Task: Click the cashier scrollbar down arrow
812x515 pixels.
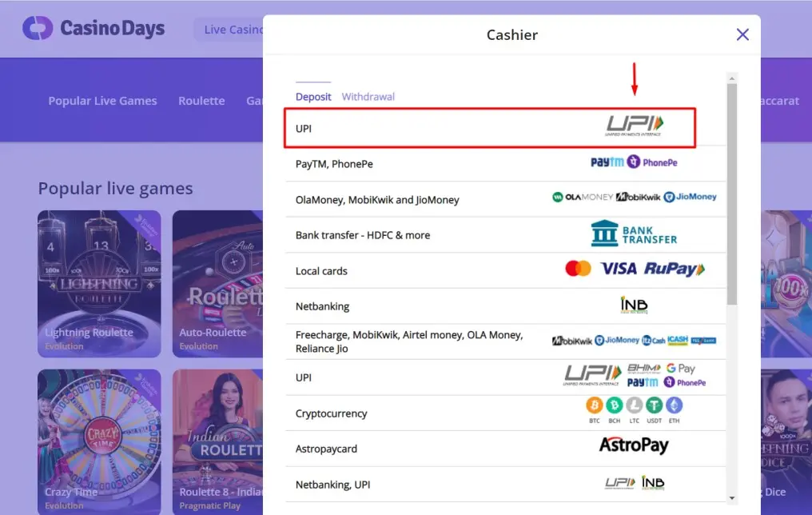Action: [x=732, y=498]
